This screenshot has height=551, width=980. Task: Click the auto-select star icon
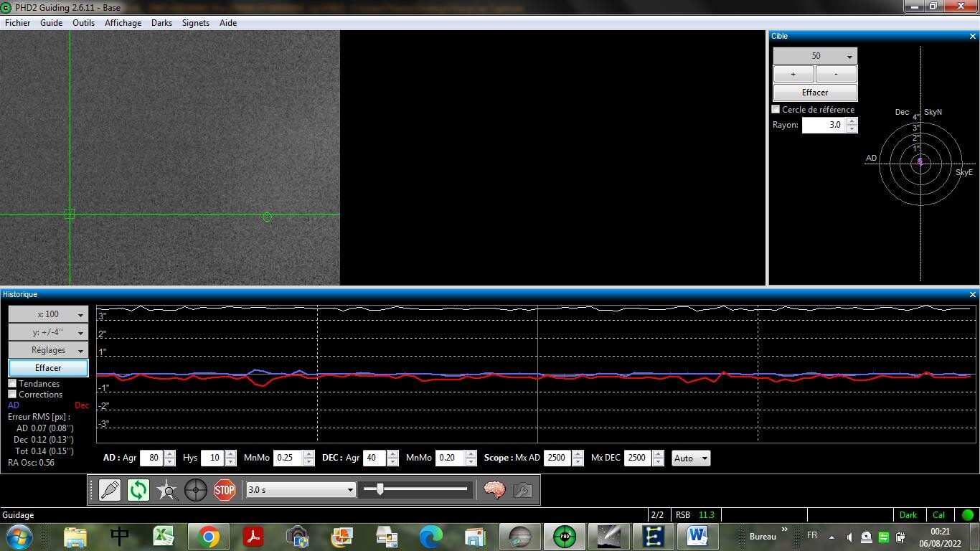pos(167,490)
